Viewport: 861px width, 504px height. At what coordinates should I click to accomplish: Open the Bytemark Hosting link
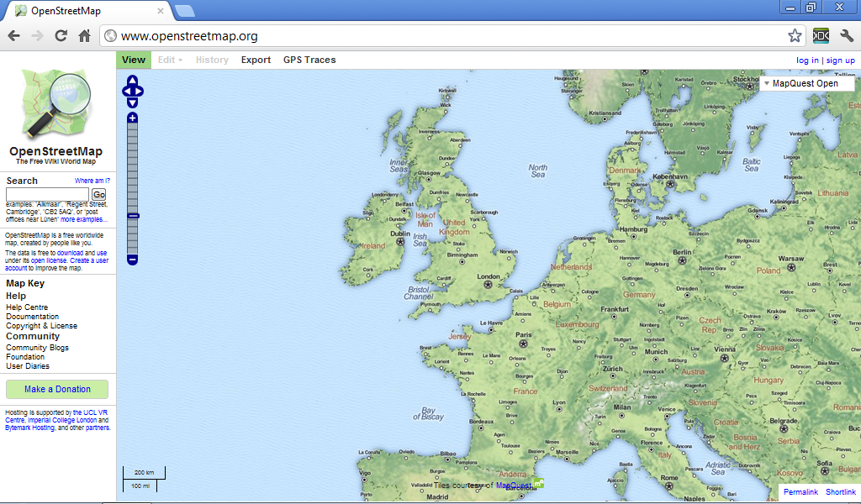[29, 428]
